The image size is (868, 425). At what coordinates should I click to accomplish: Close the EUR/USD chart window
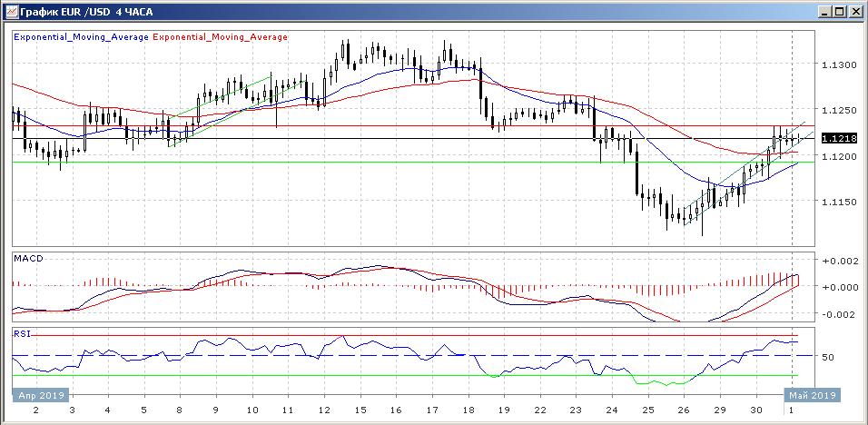[855, 11]
